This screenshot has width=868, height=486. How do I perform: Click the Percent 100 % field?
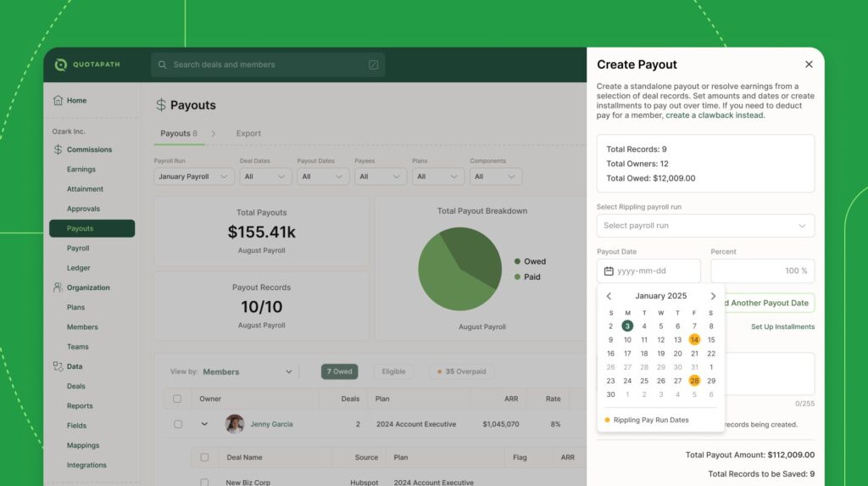763,271
